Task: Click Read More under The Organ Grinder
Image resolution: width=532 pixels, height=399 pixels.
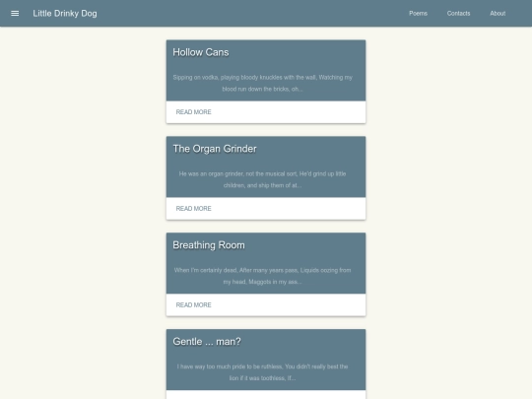Action: pos(193,208)
